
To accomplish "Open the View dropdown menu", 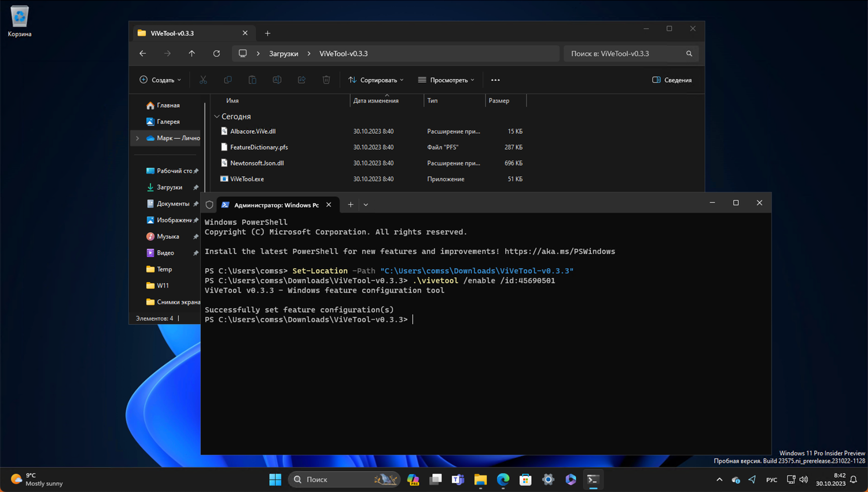I will point(446,80).
